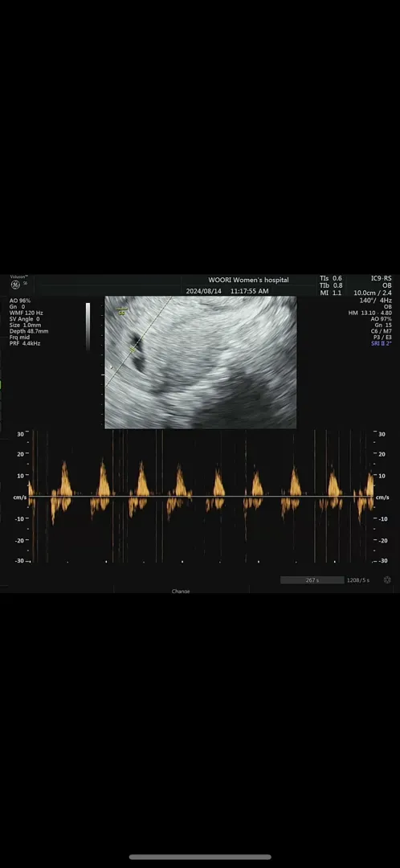Click the 'IC9-RS' probe label
The image size is (400, 868).
point(382,278)
